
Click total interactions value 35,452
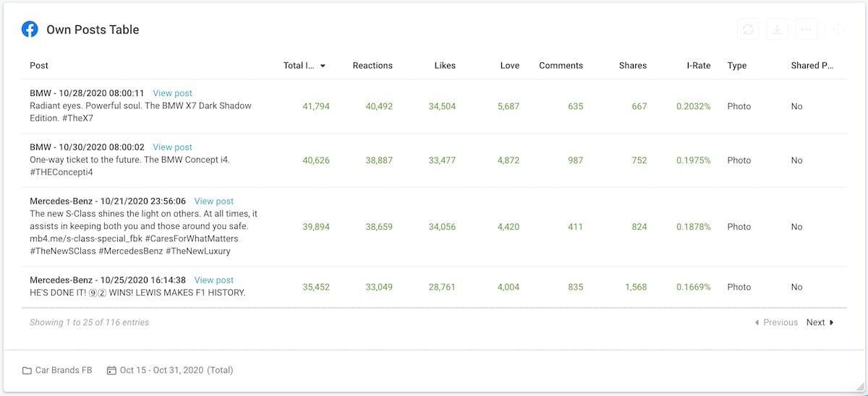316,287
